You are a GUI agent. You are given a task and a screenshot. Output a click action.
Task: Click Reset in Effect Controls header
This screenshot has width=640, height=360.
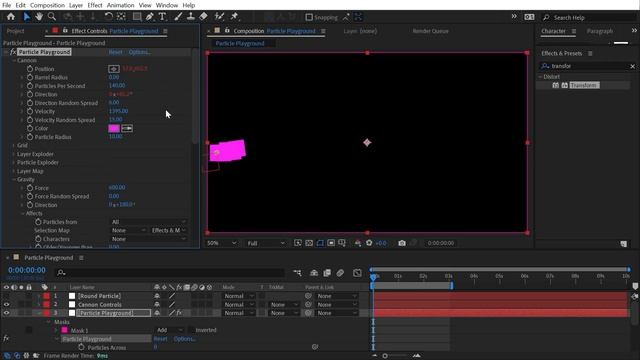click(115, 52)
